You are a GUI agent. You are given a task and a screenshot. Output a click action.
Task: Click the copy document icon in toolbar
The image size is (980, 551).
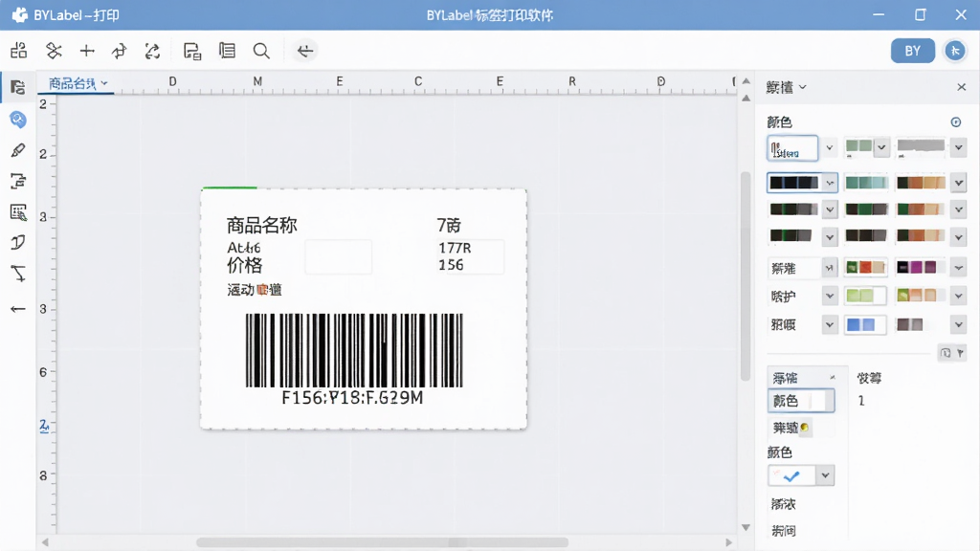click(192, 51)
